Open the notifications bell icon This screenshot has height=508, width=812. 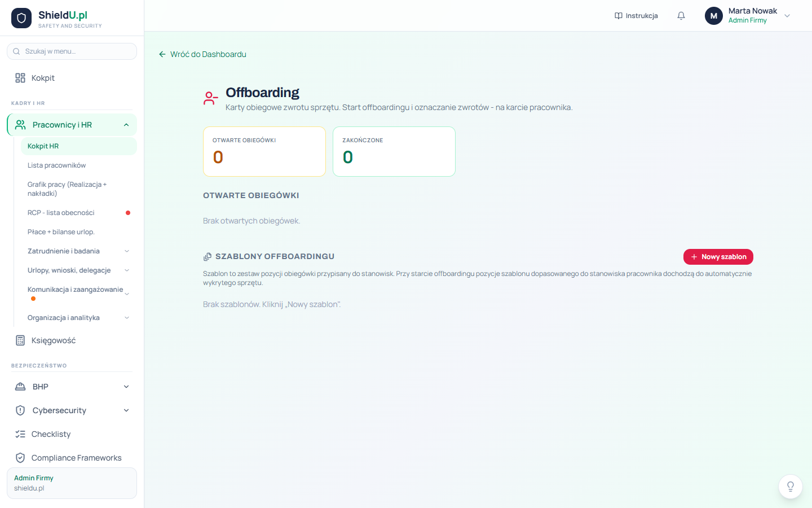point(681,16)
